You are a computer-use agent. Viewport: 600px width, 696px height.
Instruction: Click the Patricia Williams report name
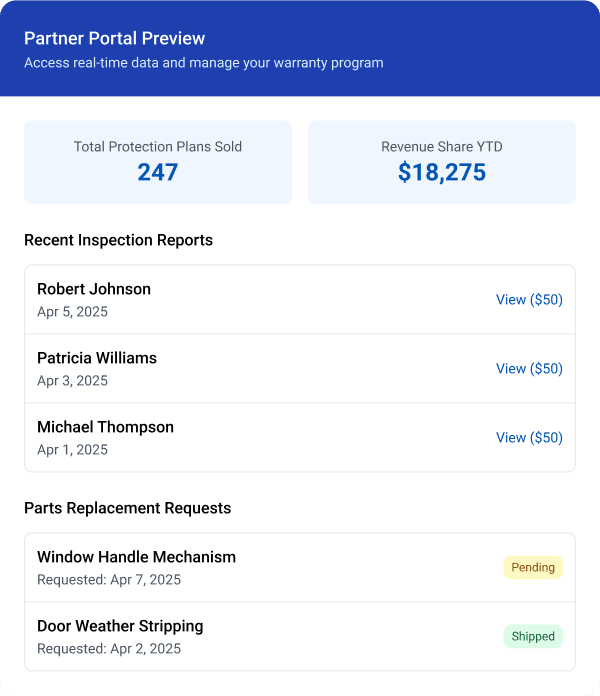point(97,358)
